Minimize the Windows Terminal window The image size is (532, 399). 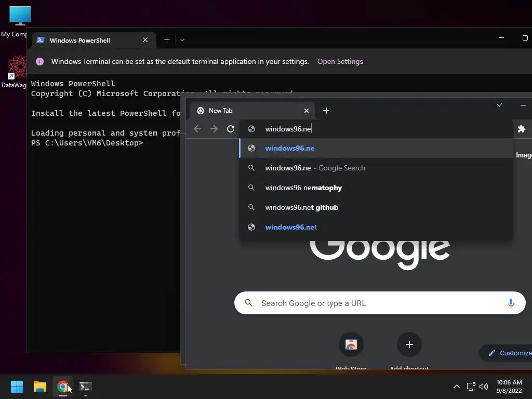501,37
